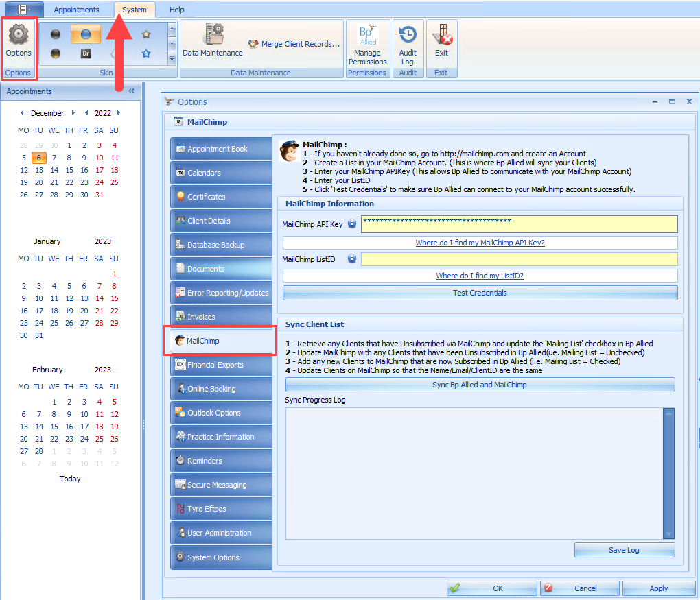Image resolution: width=700 pixels, height=600 pixels.
Task: Click Save Log
Action: click(624, 550)
